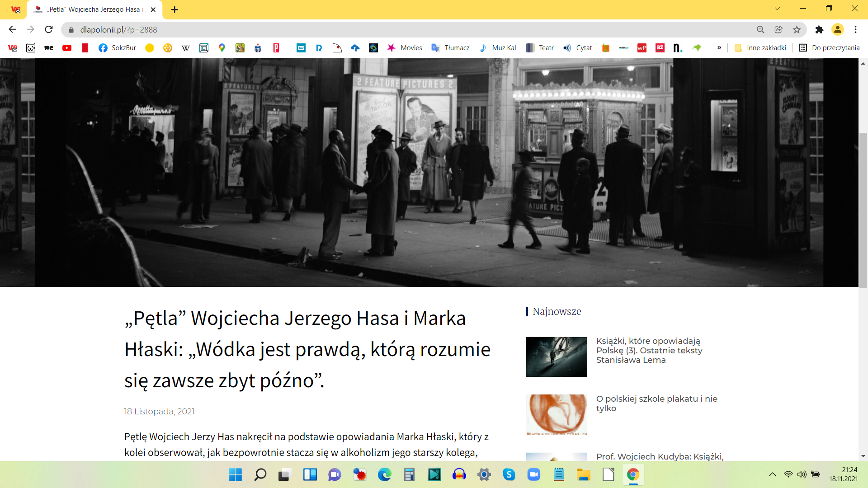Open Chrome three-dot menu
This screenshot has height=488, width=868.
click(855, 29)
